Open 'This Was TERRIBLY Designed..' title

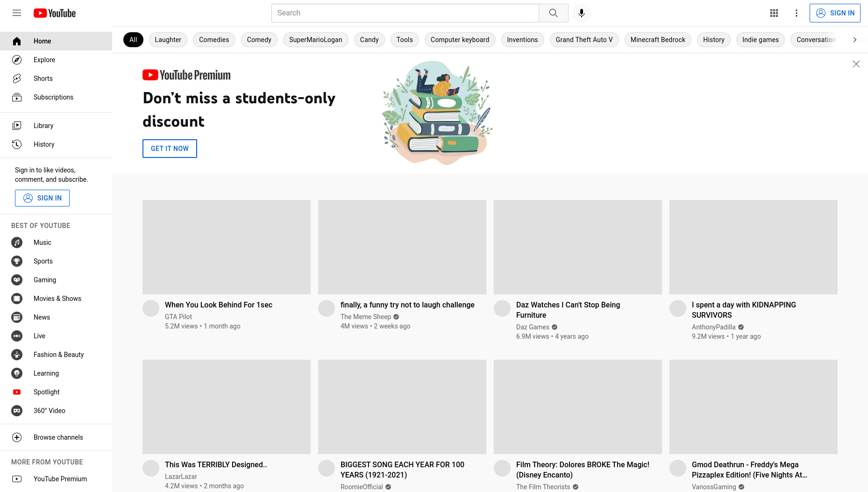click(216, 464)
